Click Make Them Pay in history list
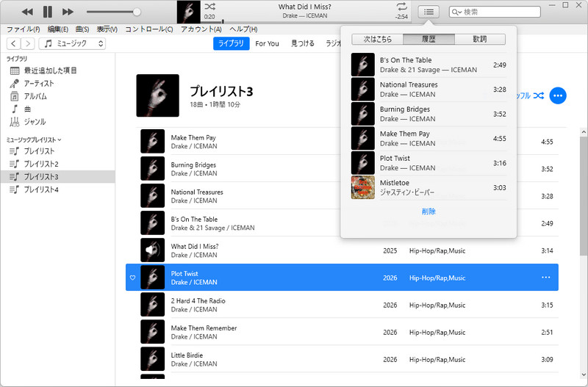This screenshot has height=387, width=588. coord(429,138)
